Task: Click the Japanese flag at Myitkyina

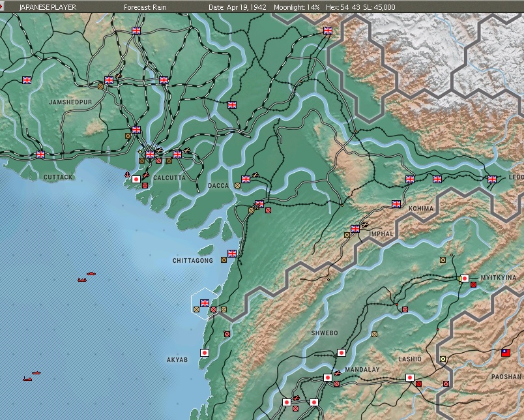Action: (x=465, y=278)
